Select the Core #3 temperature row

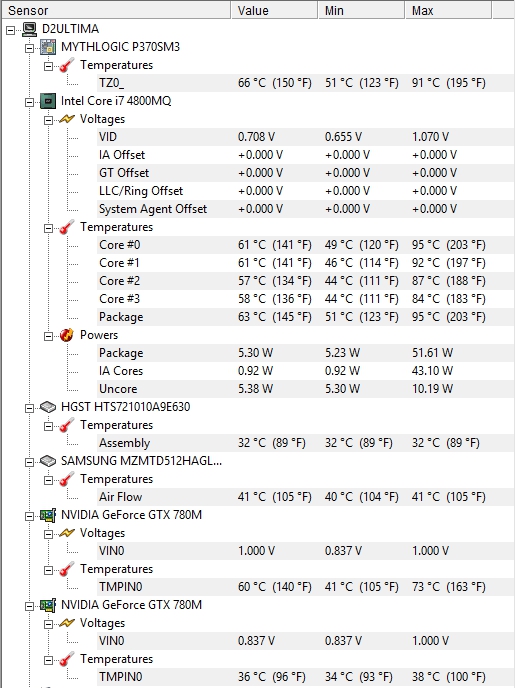point(306,299)
